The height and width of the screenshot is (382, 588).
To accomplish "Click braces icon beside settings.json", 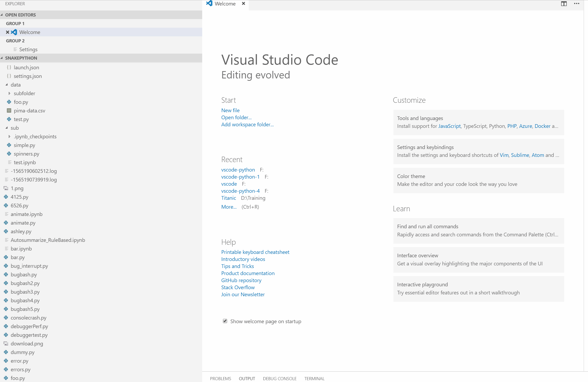I will [x=9, y=76].
